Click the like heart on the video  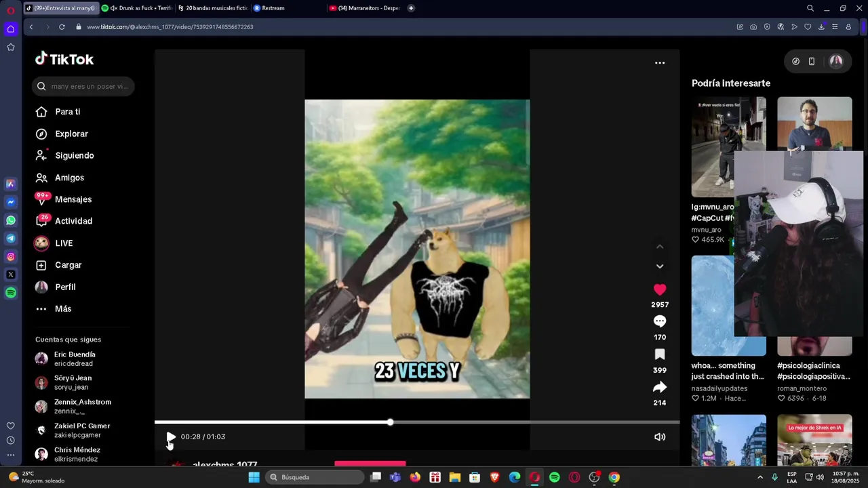(660, 289)
